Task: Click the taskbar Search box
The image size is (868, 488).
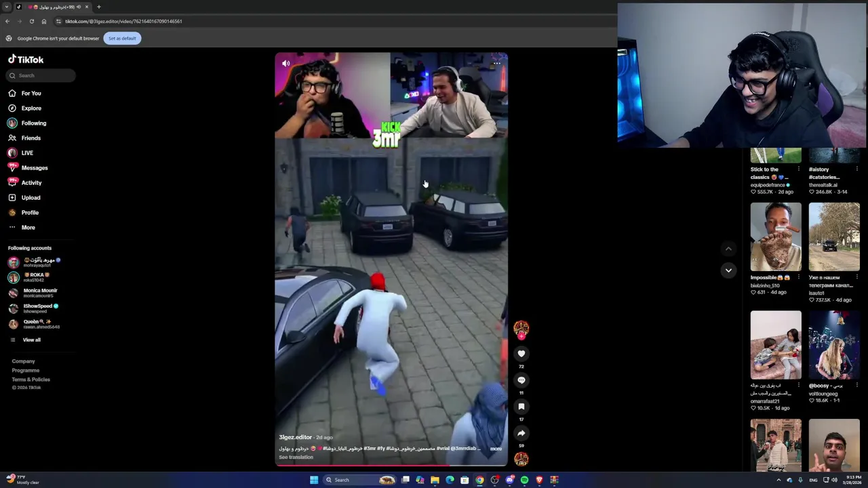Action: click(361, 480)
